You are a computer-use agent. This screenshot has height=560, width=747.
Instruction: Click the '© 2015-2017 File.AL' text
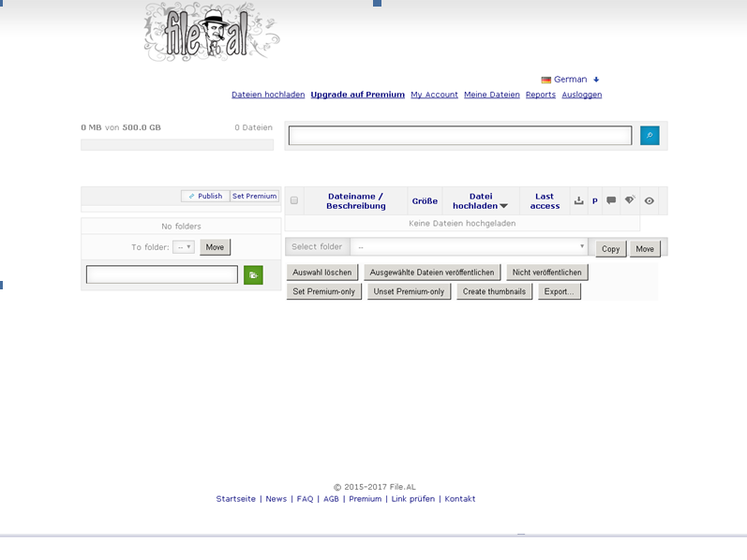(x=375, y=487)
